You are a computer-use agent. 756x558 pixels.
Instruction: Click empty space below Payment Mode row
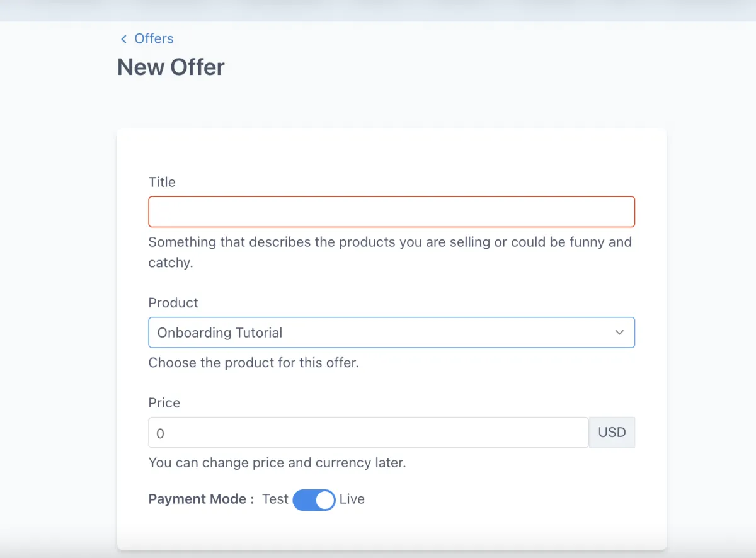point(391,529)
